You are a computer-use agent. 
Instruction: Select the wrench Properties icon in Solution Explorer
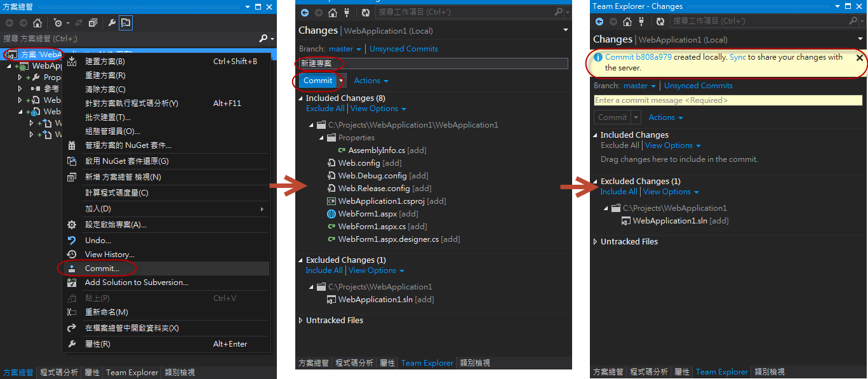(x=112, y=22)
